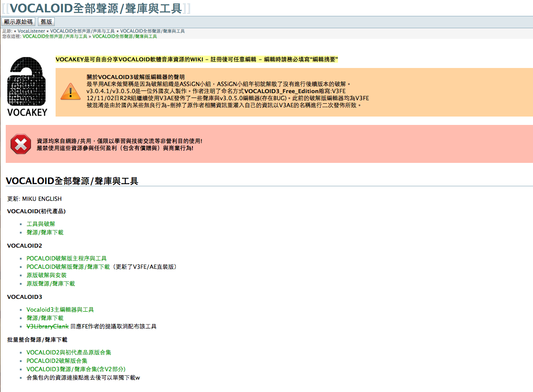Click the VOCALOID3 subheading
This screenshot has width=533, height=392.
point(25,297)
